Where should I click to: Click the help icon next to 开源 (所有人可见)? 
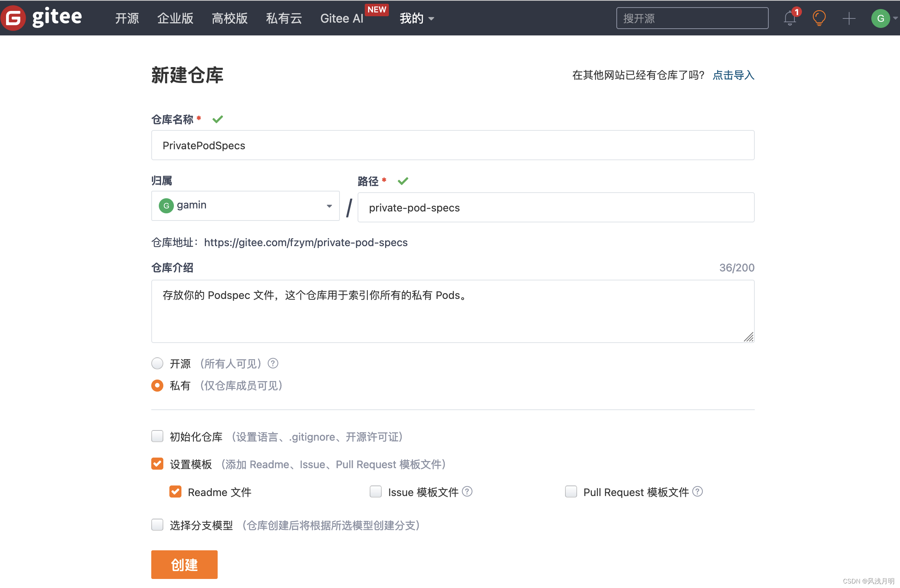[x=273, y=363]
